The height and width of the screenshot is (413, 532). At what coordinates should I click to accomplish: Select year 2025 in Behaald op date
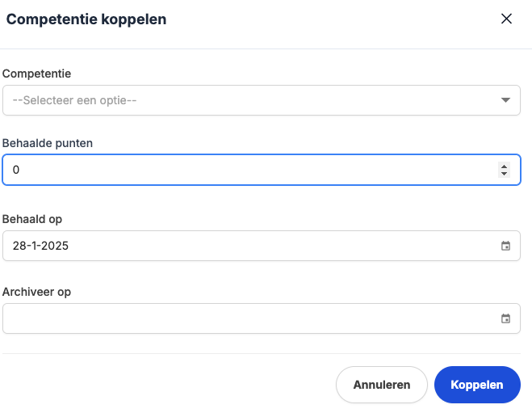pos(55,246)
